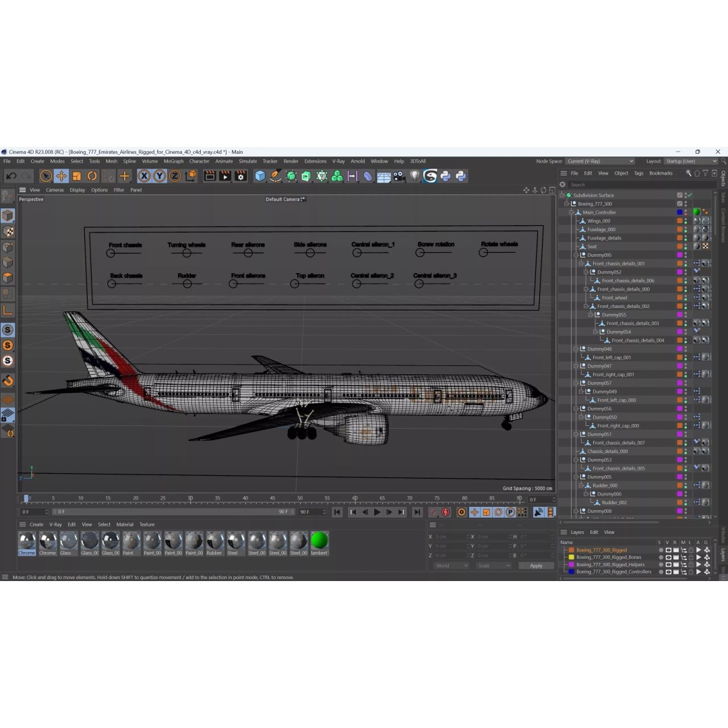
Task: Collapse Boeing_777_300 tree node
Action: (x=566, y=204)
